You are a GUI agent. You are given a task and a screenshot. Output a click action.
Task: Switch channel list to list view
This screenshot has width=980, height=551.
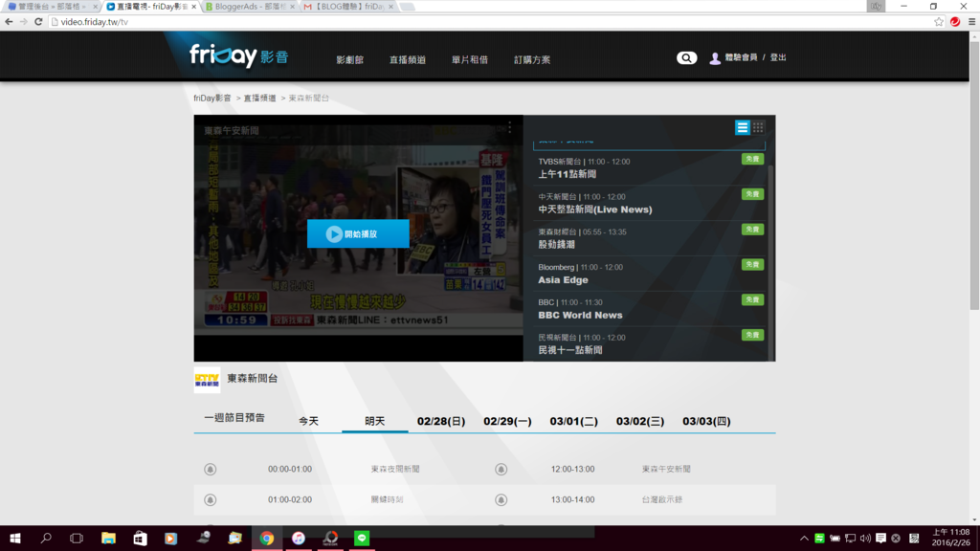[742, 127]
